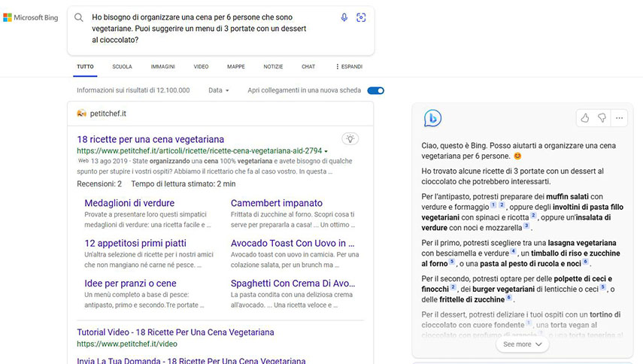Click the petitchef.it favicon
The image size is (643, 364).
click(x=82, y=113)
